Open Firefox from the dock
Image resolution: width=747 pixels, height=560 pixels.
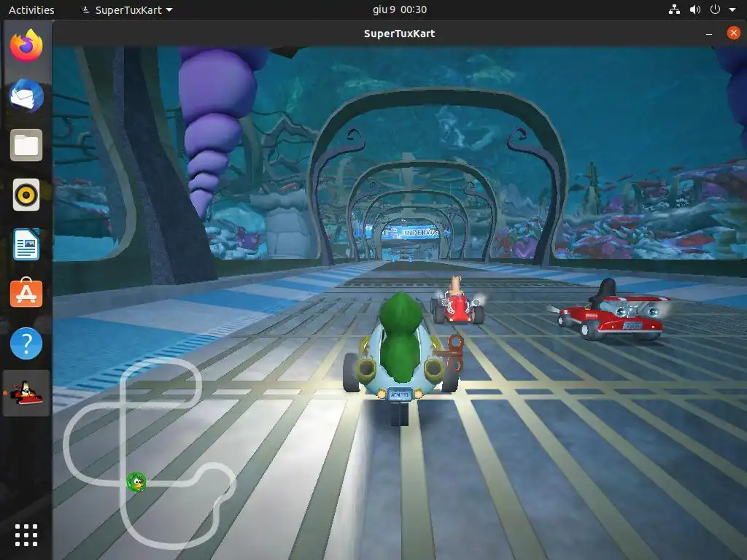[26, 46]
